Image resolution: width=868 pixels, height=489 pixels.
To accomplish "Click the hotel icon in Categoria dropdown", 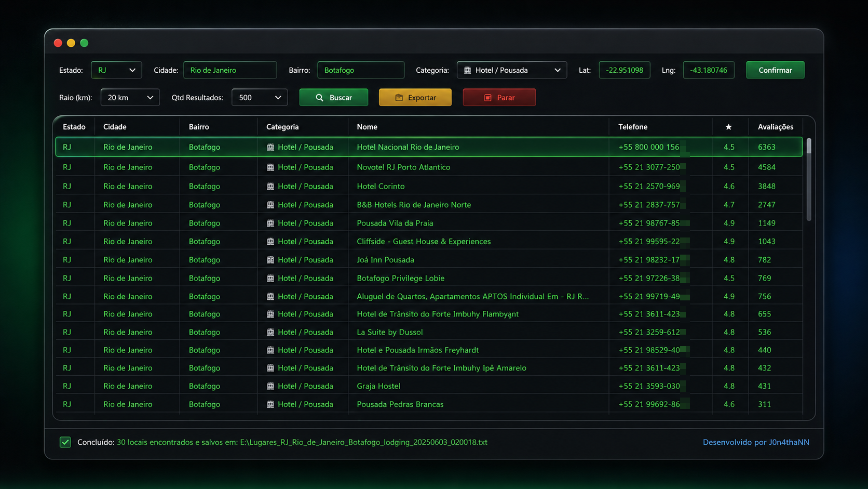I will click(x=467, y=70).
